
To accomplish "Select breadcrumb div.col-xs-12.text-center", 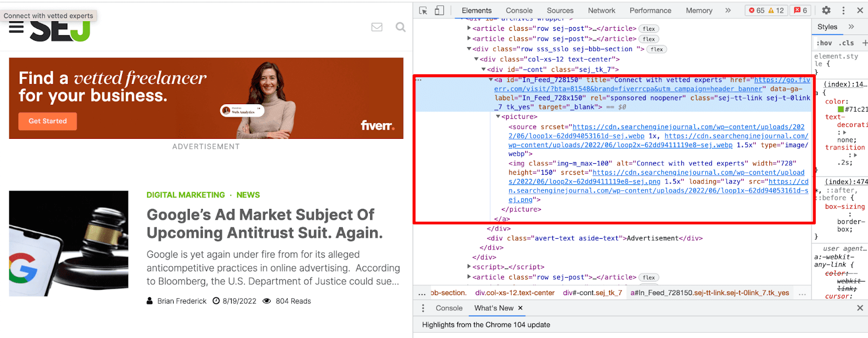I will click(x=515, y=293).
